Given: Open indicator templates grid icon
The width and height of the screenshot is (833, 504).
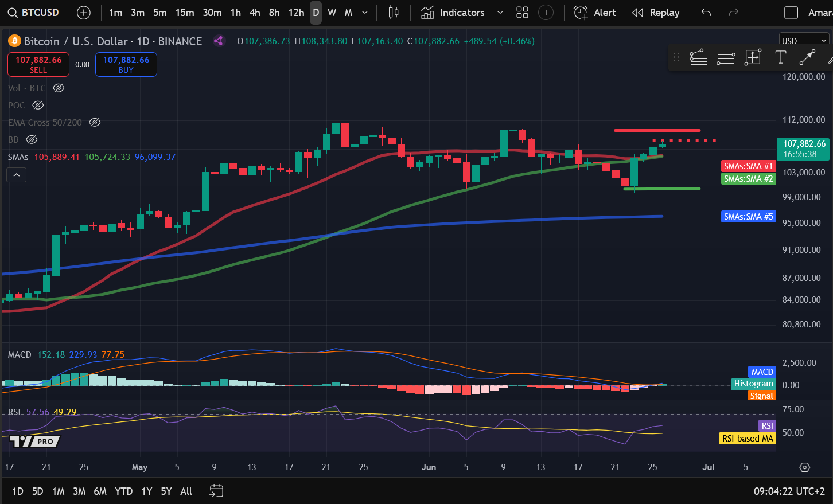Looking at the screenshot, I should tap(522, 13).
